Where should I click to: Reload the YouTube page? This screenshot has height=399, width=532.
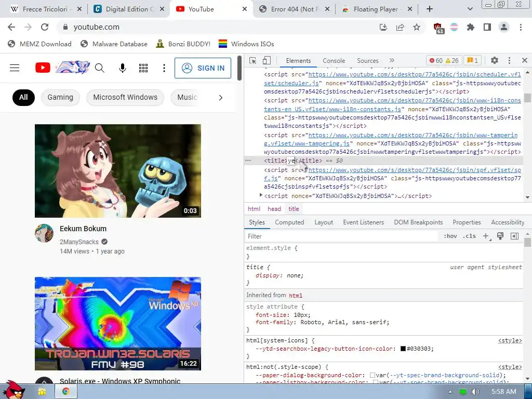[x=45, y=27]
